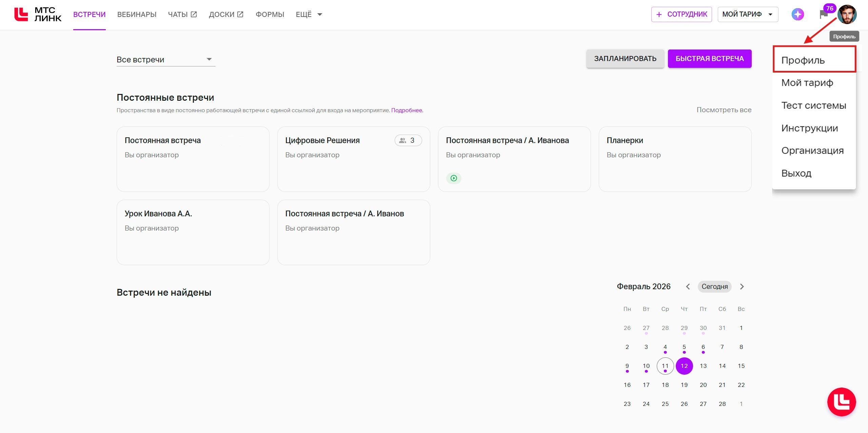
Task: Open the AI assistant sparkle icon
Action: point(797,14)
